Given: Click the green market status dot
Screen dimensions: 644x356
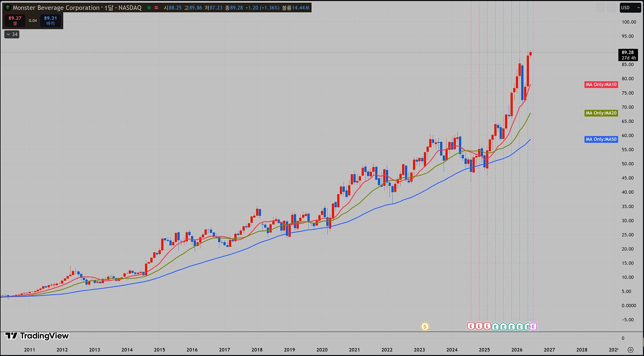Looking at the screenshot, I should pos(149,8).
